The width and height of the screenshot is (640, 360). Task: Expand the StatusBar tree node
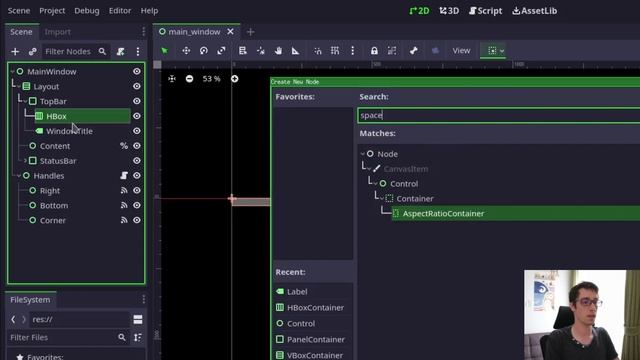(25, 161)
